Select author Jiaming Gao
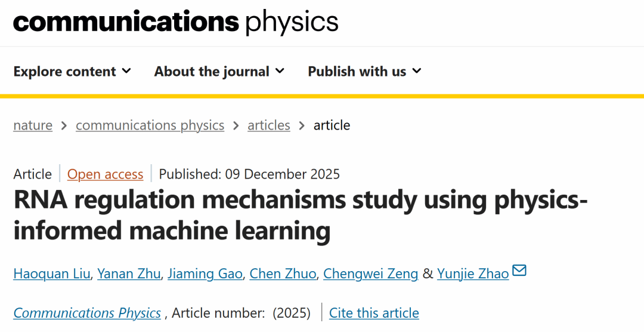Viewport: 644px width, 332px height. tap(205, 273)
